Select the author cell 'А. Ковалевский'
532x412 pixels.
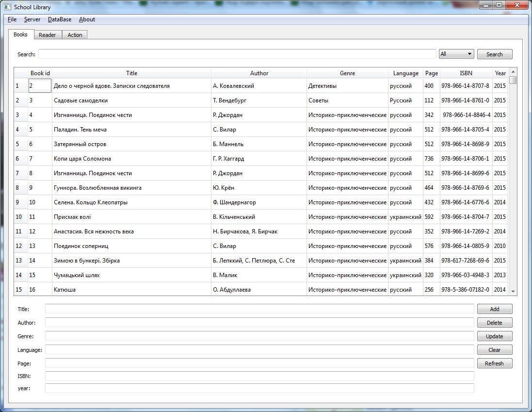point(259,86)
